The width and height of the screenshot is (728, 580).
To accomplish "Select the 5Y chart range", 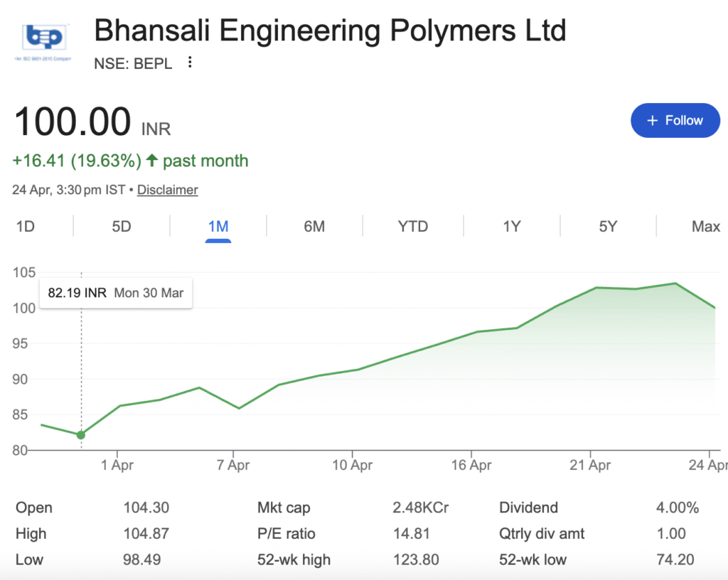I will [x=608, y=227].
